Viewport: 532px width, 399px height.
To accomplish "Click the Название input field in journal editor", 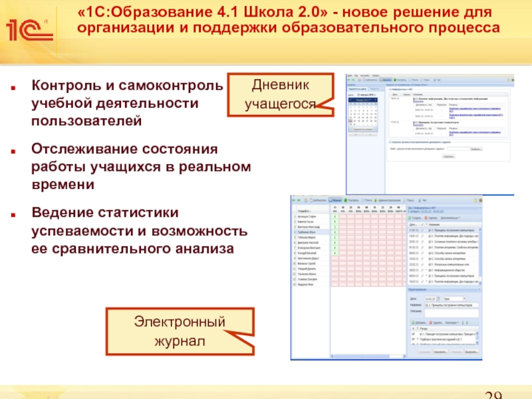I will click(452, 305).
